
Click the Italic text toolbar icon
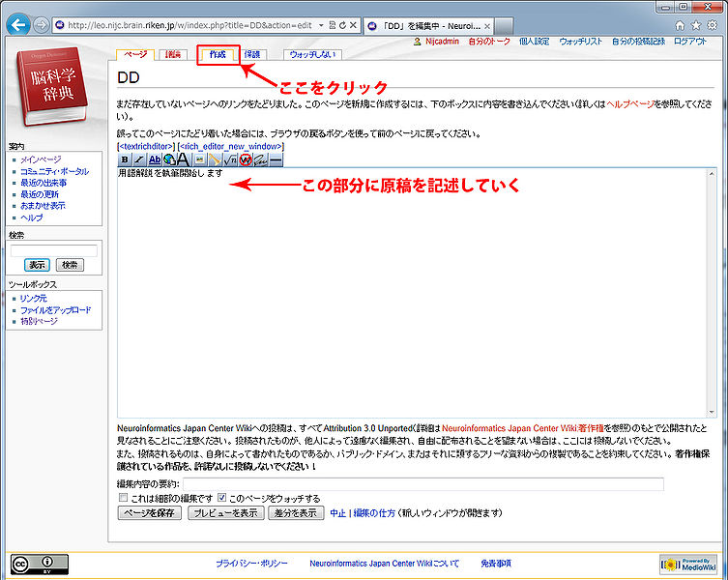138,159
